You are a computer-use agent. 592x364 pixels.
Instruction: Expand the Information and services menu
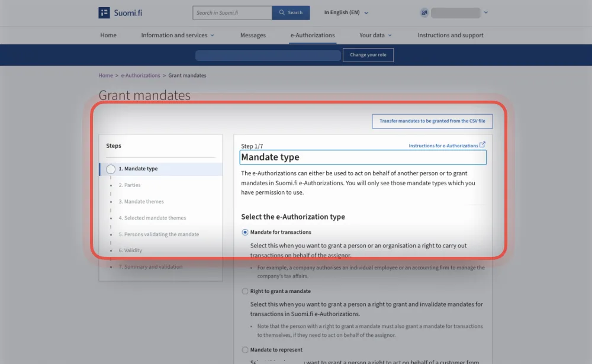point(178,35)
